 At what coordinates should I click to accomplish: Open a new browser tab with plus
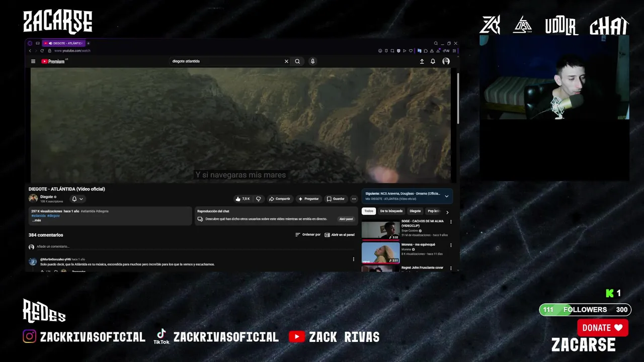click(x=88, y=43)
